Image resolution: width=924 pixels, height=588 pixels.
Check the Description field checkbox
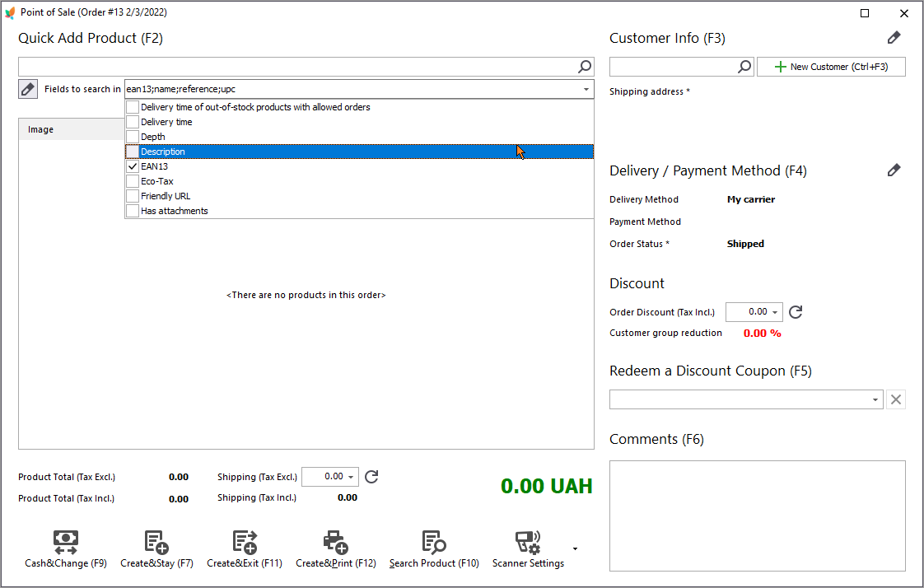(133, 152)
